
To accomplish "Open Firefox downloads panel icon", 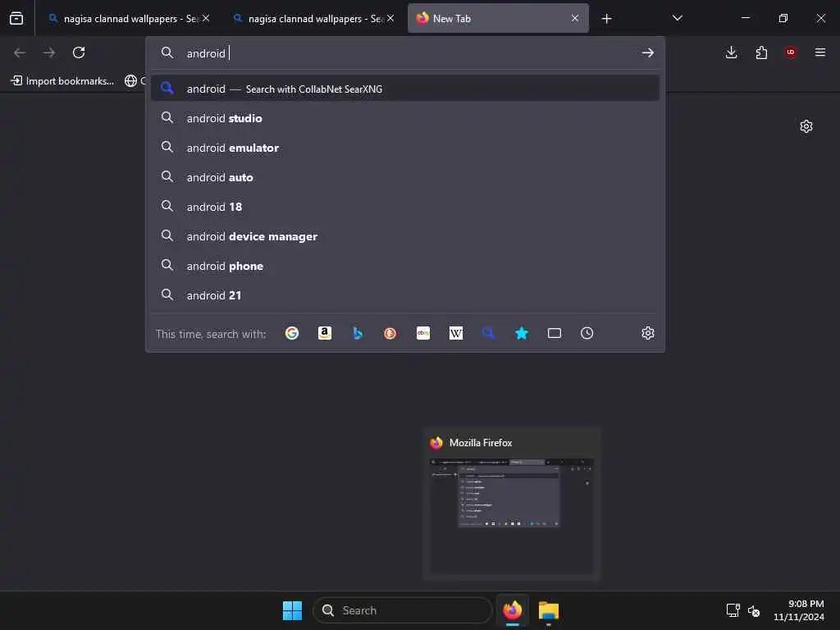I will 731,52.
